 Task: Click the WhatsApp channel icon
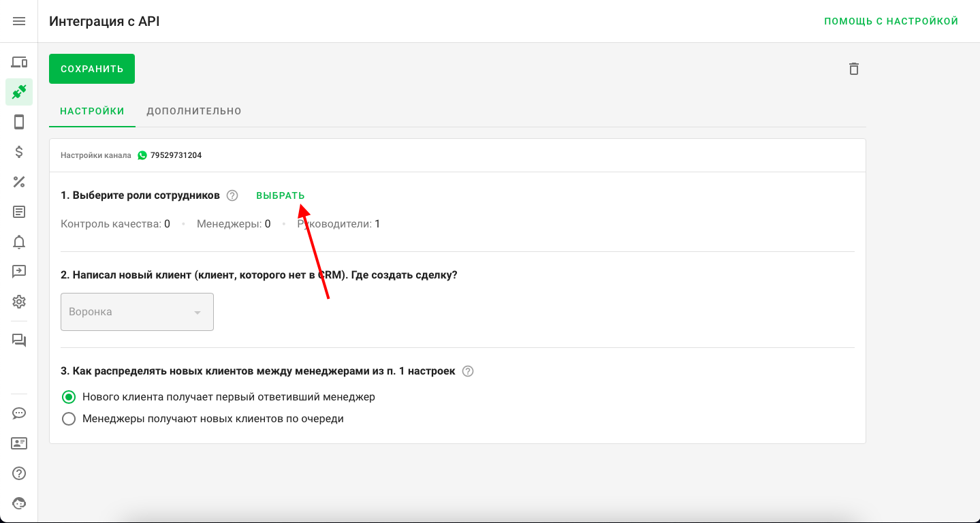click(142, 155)
